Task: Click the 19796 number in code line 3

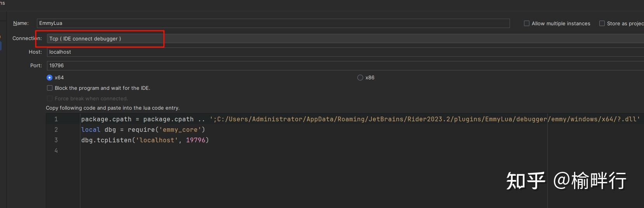Action: (x=195, y=140)
